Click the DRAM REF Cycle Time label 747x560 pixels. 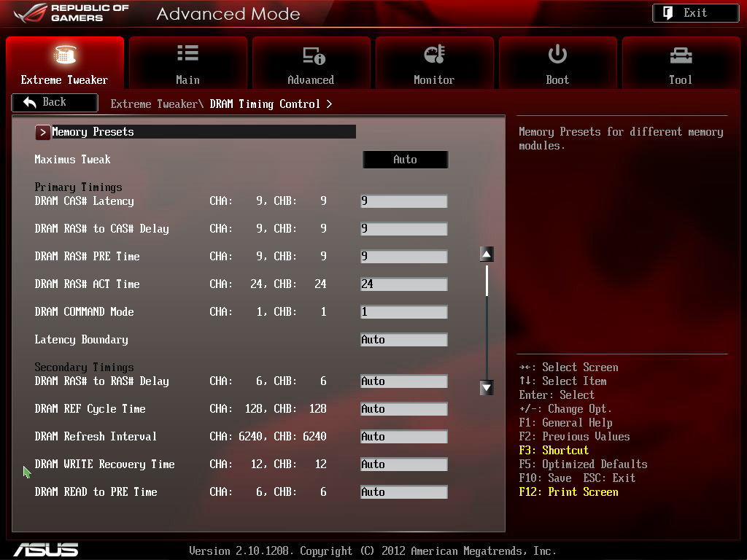[x=90, y=408]
